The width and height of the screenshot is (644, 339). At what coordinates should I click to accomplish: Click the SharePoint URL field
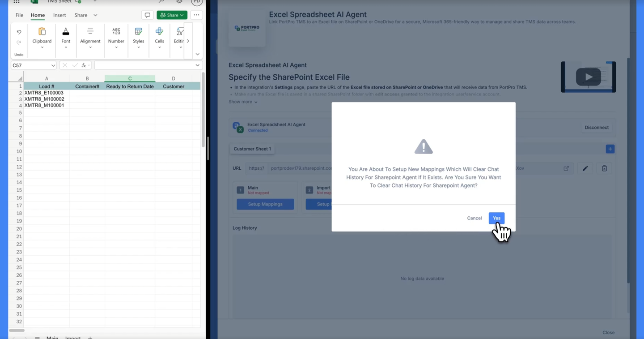[x=409, y=168]
